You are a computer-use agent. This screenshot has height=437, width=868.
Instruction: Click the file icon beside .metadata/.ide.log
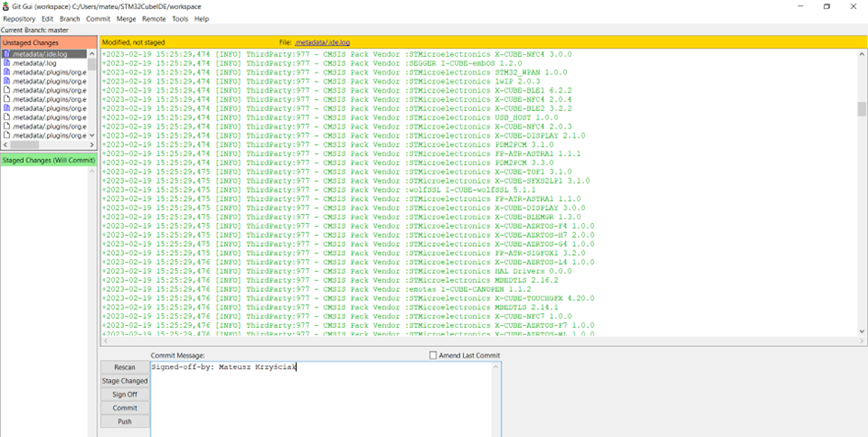(x=6, y=54)
